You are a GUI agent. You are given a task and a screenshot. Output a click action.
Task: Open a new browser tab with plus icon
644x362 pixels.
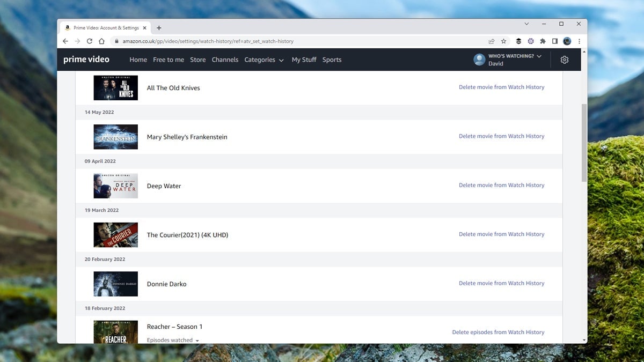point(159,27)
